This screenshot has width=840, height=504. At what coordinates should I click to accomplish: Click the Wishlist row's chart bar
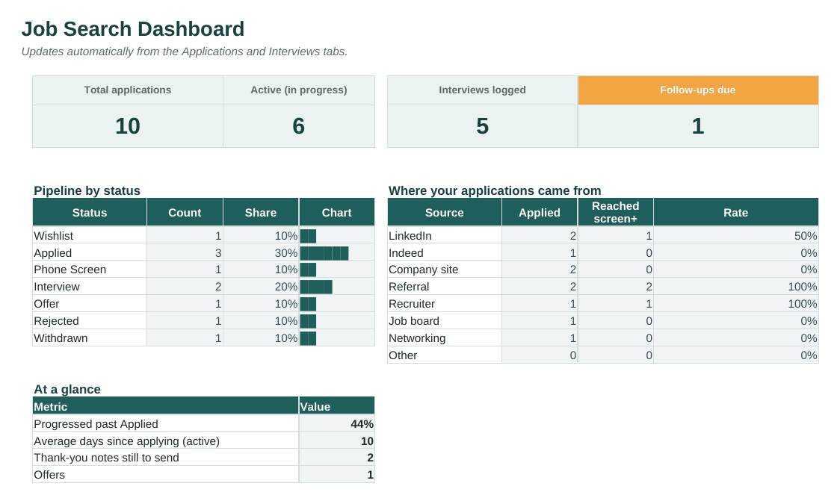308,236
